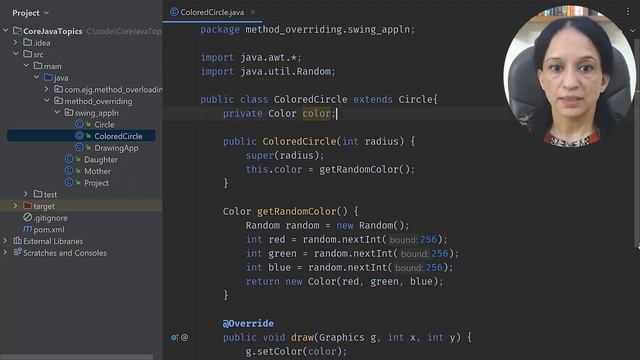
Task: Click the 'color' field name in declaration
Action: pos(316,113)
